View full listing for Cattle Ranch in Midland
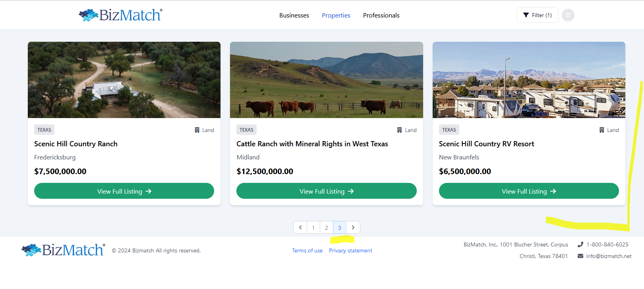644x289 pixels. click(326, 191)
